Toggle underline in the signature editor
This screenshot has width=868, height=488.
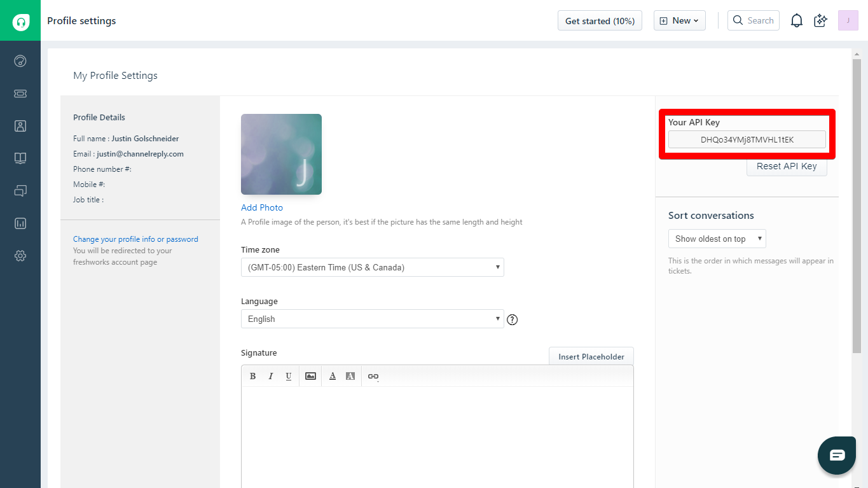288,376
